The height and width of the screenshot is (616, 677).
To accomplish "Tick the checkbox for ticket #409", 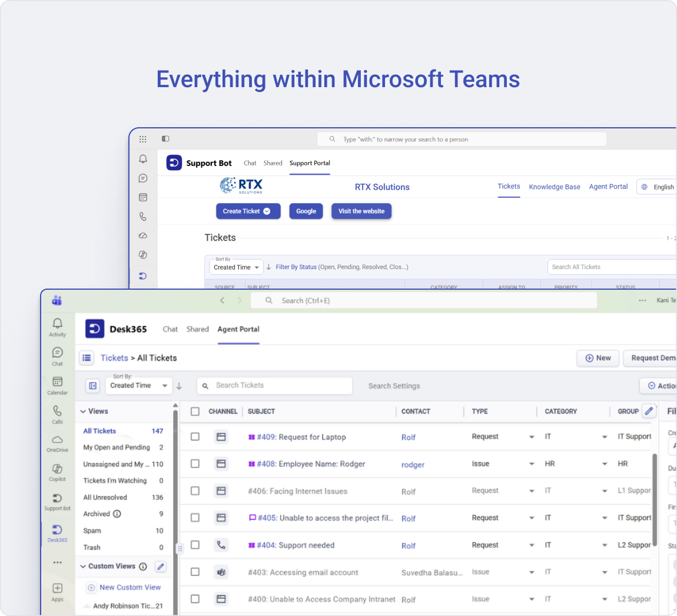I will pos(195,437).
